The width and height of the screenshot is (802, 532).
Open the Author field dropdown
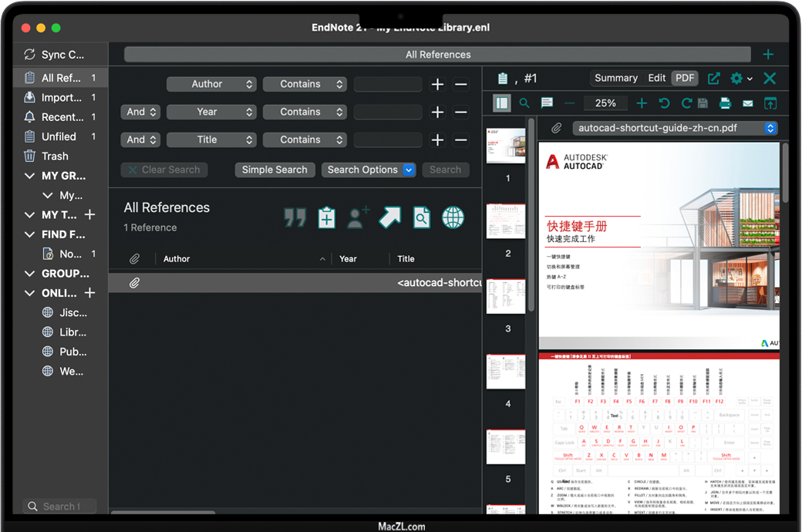(x=211, y=84)
